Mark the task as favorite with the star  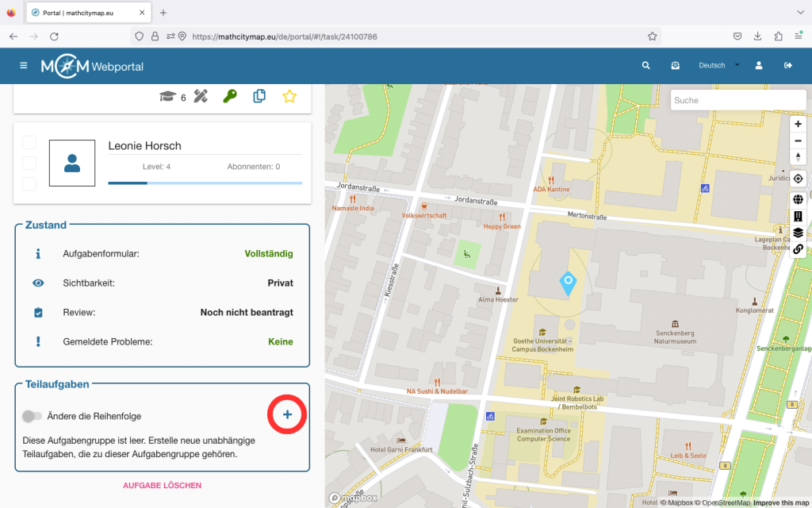click(289, 96)
